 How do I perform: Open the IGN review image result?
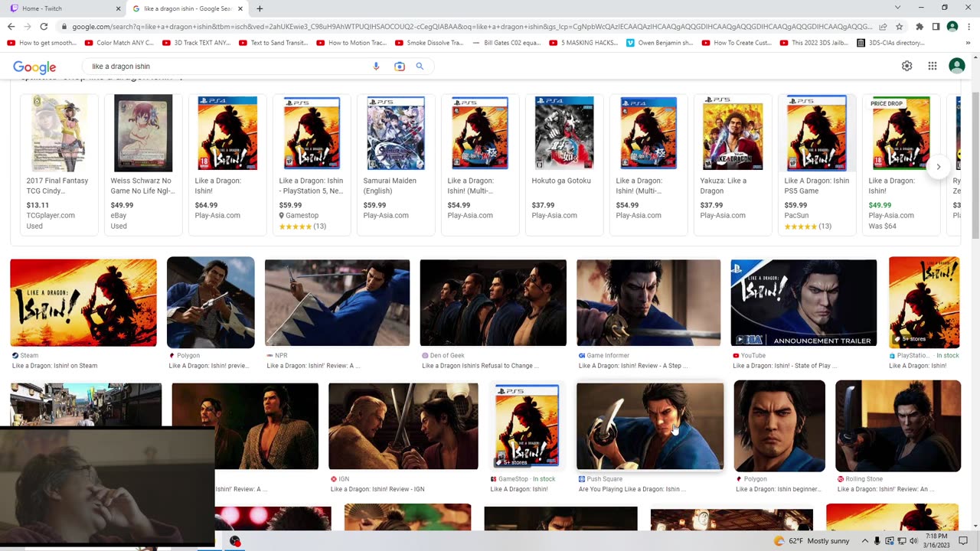[403, 426]
